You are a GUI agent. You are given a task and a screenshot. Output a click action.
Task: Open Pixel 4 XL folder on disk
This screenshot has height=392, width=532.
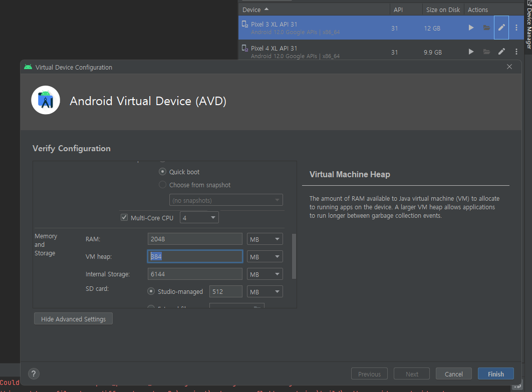point(486,52)
